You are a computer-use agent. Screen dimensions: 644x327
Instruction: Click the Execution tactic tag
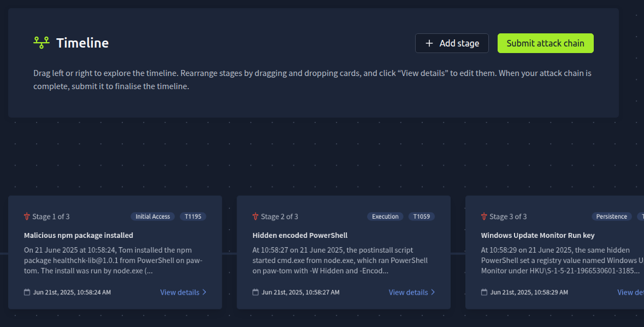click(x=385, y=217)
